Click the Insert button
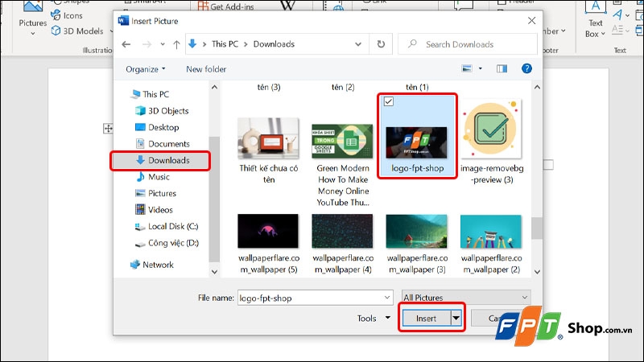This screenshot has height=362, width=644. click(426, 319)
